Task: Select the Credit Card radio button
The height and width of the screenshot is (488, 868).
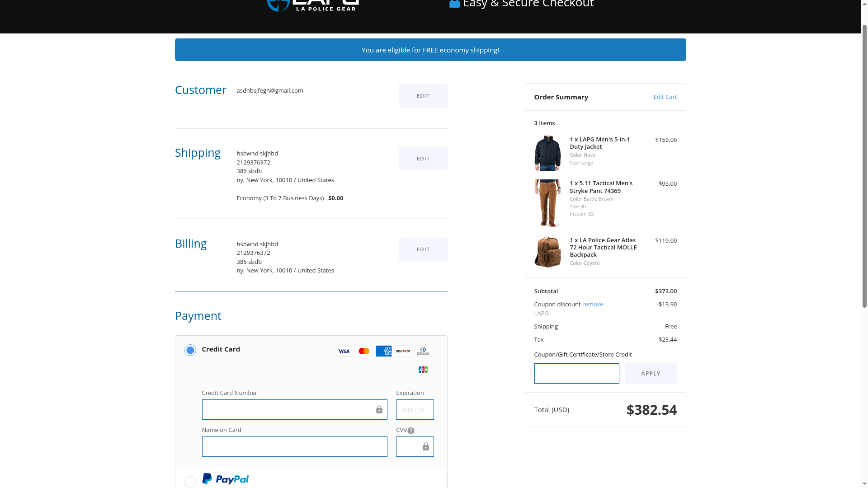Action: pos(190,350)
